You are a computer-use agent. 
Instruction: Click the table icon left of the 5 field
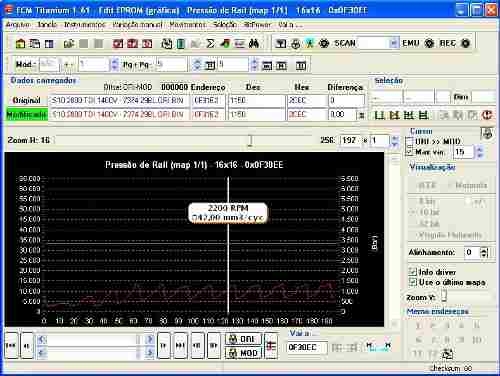tap(210, 65)
